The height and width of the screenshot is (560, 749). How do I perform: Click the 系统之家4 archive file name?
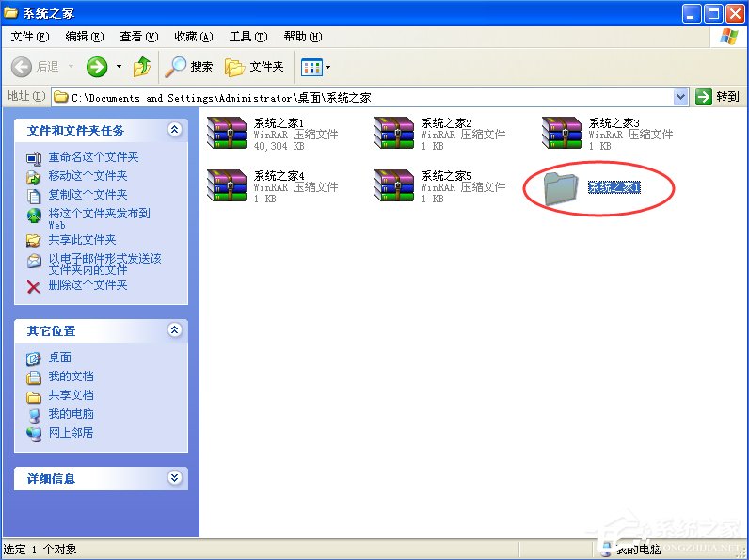(x=279, y=175)
